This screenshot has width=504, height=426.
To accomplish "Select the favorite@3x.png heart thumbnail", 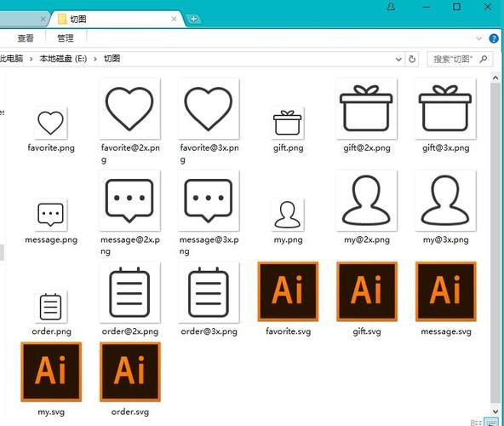I will click(209, 109).
